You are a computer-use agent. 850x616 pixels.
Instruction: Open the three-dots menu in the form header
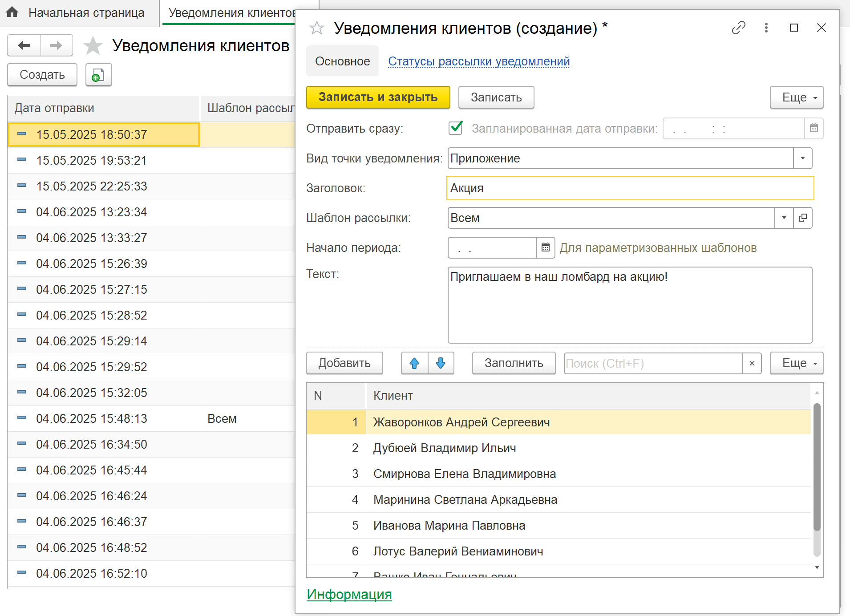point(766,28)
